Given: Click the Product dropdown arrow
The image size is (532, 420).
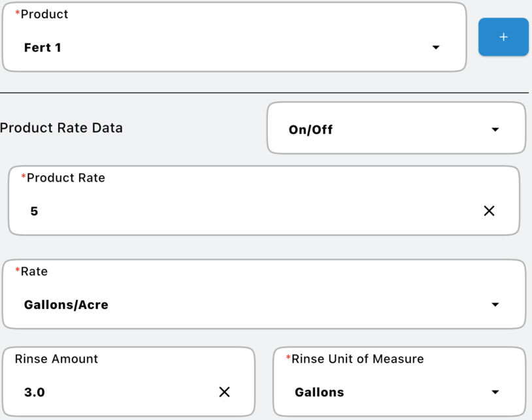Looking at the screenshot, I should click(436, 48).
